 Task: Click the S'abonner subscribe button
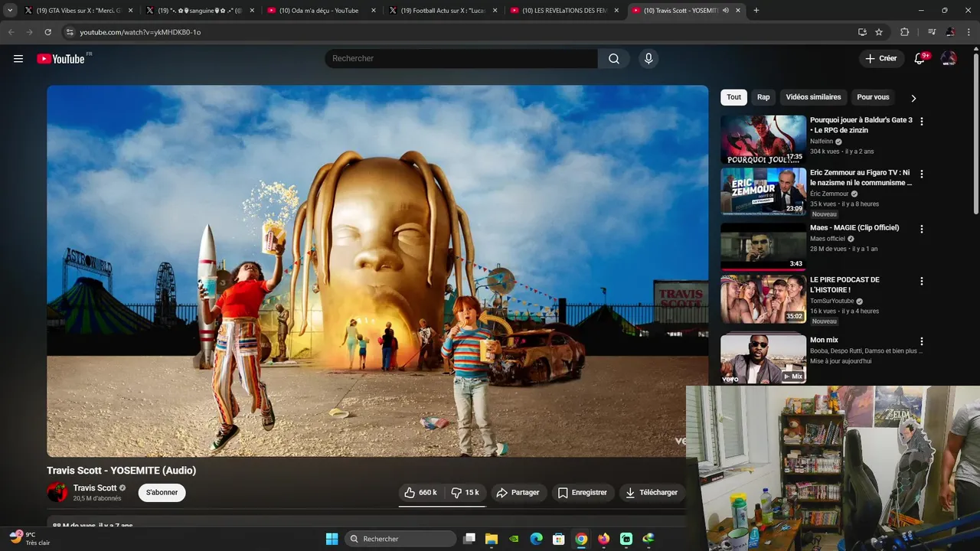(162, 493)
